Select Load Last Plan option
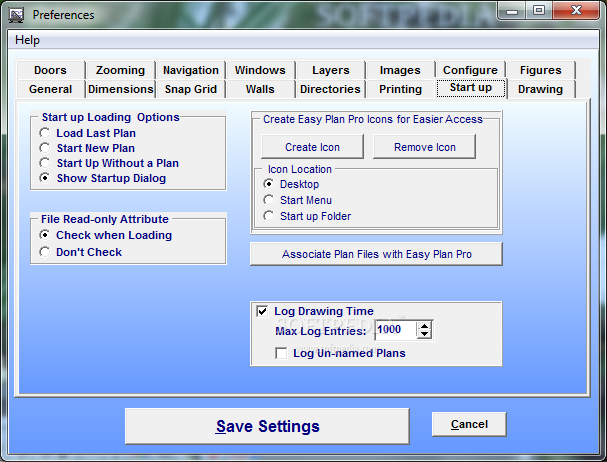 pyautogui.click(x=87, y=133)
